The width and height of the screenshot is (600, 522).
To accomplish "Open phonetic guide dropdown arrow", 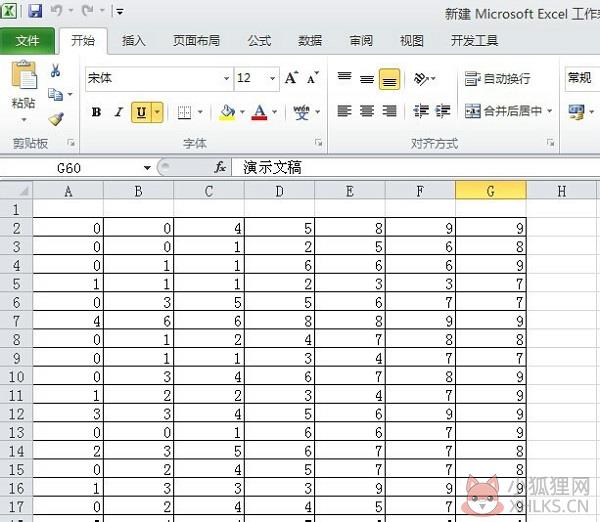I will 318,112.
